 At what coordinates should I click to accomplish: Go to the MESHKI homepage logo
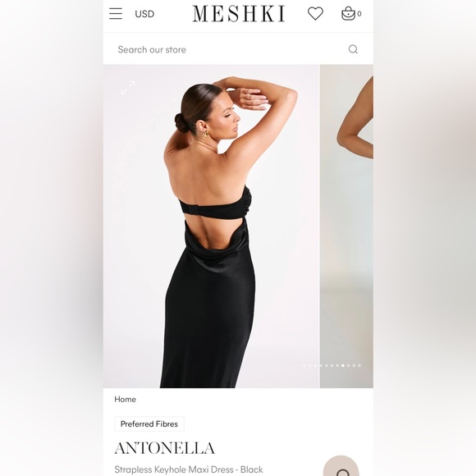click(x=239, y=14)
